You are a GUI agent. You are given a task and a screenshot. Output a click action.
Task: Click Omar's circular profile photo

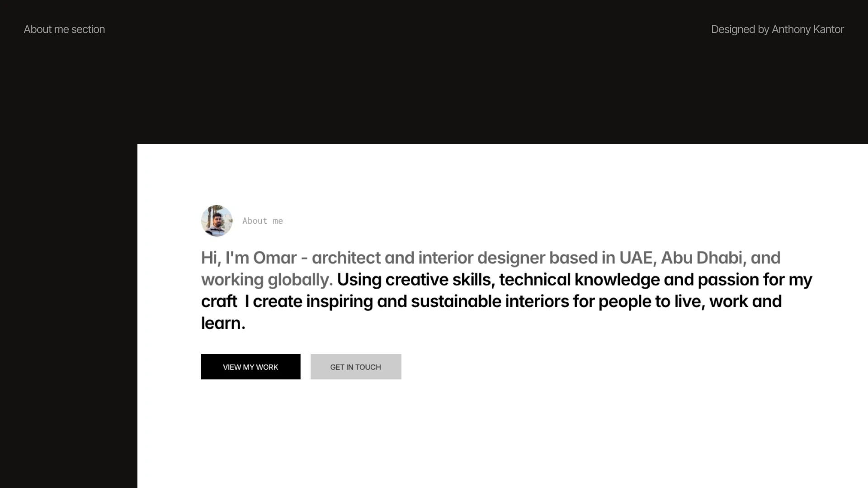(x=217, y=221)
